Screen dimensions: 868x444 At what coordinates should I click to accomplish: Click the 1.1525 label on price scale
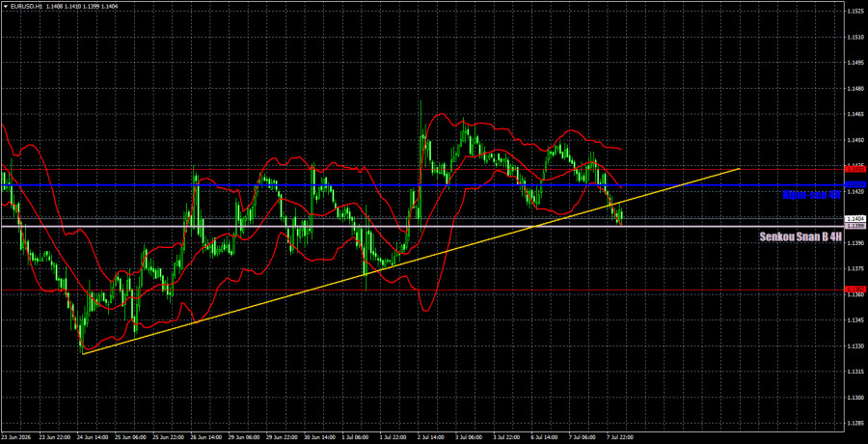pos(855,11)
